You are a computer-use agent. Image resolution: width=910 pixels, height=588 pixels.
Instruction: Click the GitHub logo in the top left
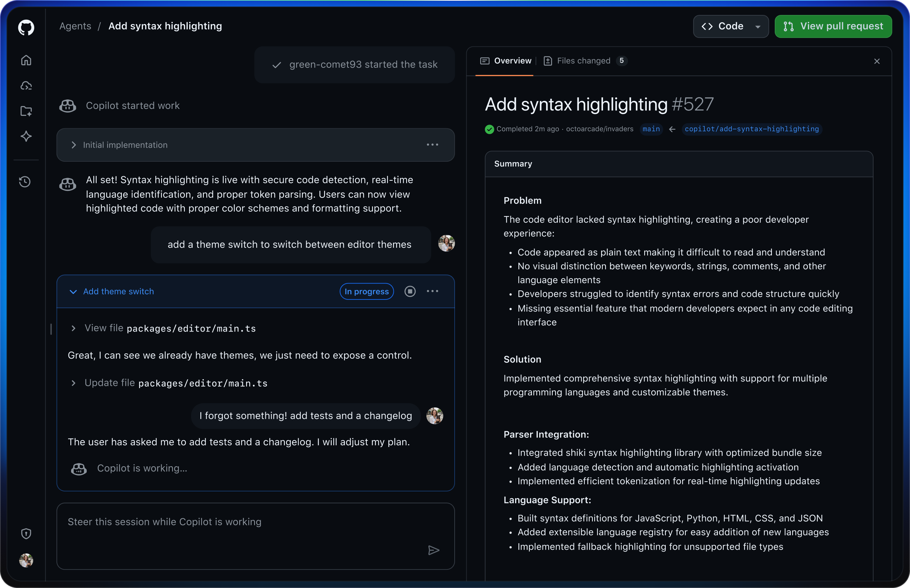pyautogui.click(x=26, y=27)
